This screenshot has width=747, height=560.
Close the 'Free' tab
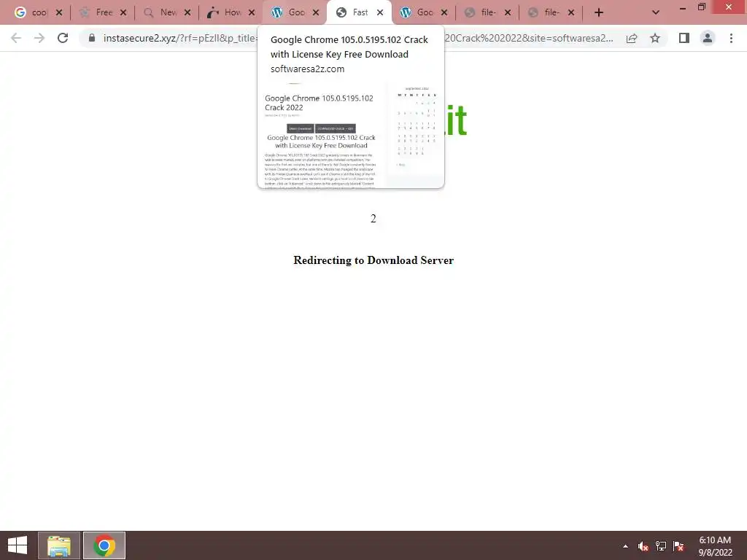coord(123,13)
